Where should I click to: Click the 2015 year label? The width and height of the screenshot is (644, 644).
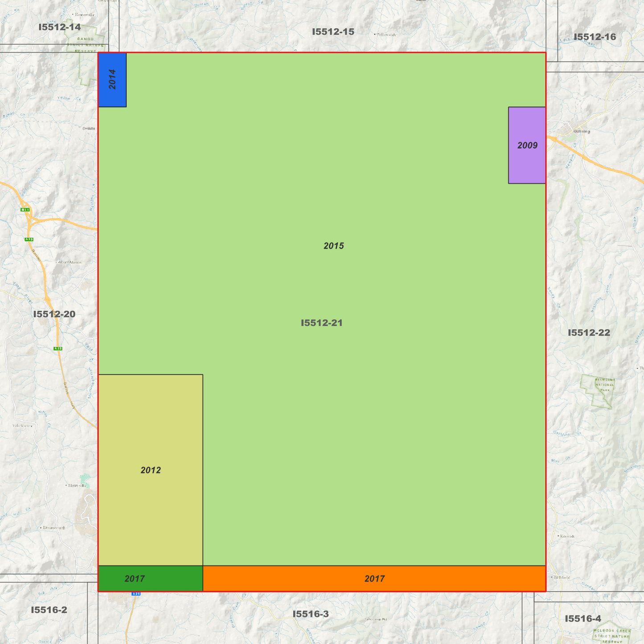pos(334,246)
